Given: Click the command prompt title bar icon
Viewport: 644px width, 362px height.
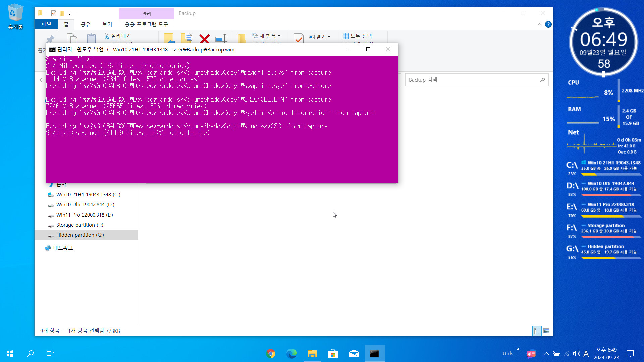Looking at the screenshot, I should click(x=52, y=50).
